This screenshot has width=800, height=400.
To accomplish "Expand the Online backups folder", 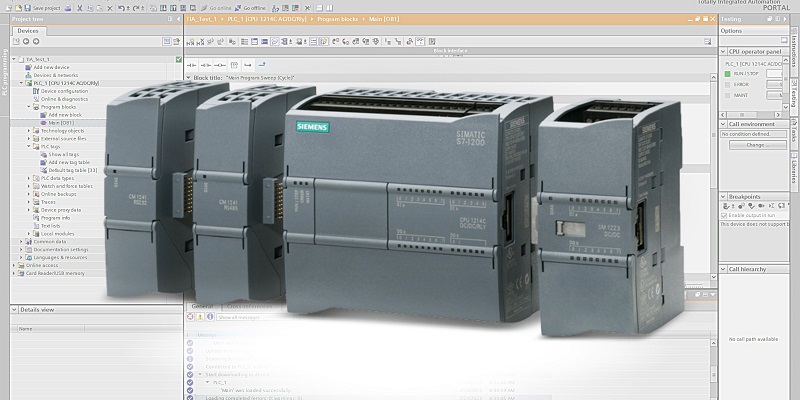I will 29,194.
